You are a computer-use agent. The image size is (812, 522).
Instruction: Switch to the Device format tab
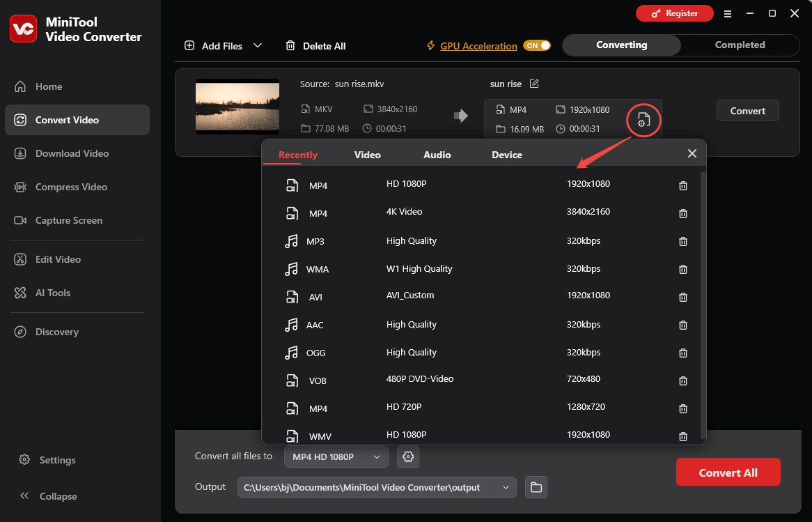tap(507, 155)
